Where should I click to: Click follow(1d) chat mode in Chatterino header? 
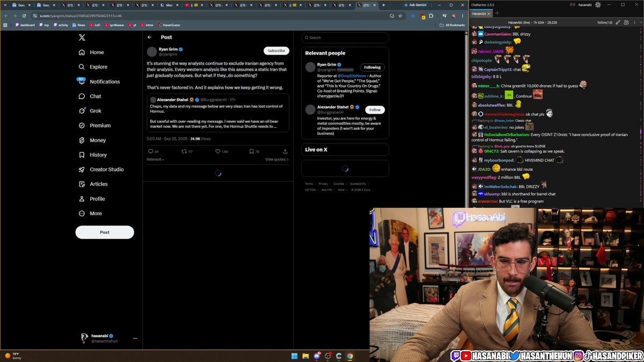click(x=605, y=23)
